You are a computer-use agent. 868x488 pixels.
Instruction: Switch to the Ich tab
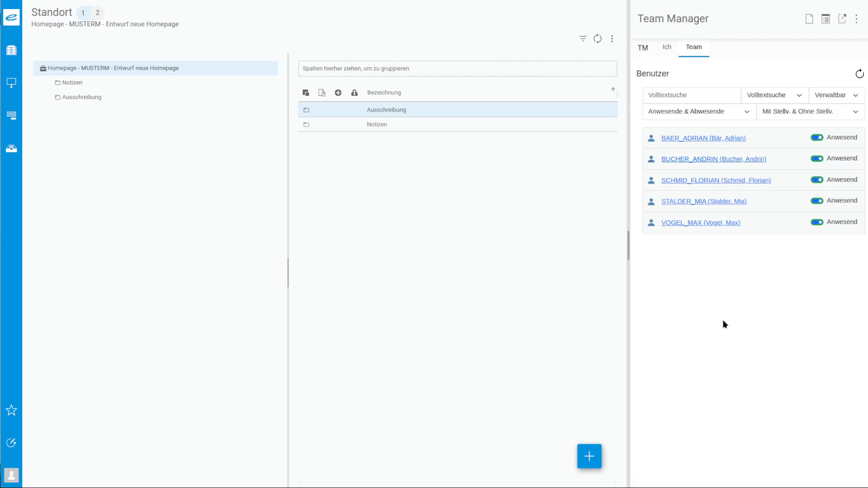[667, 47]
